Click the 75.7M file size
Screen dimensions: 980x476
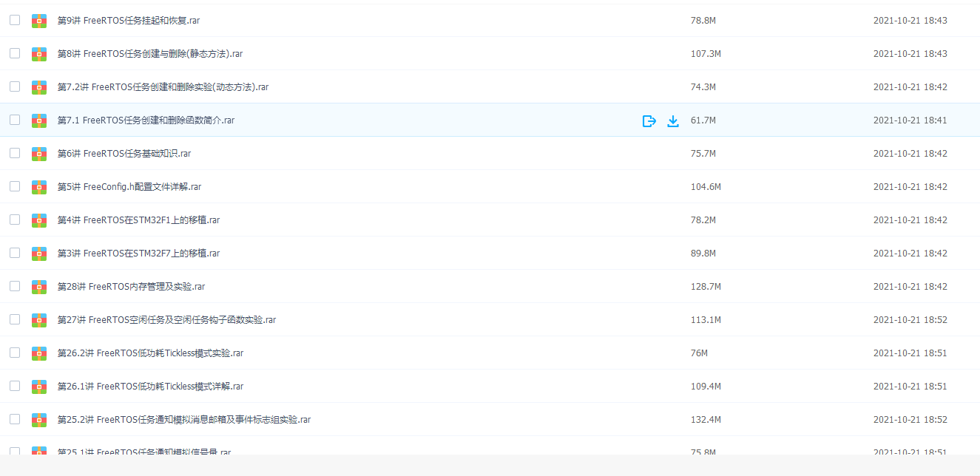point(703,154)
